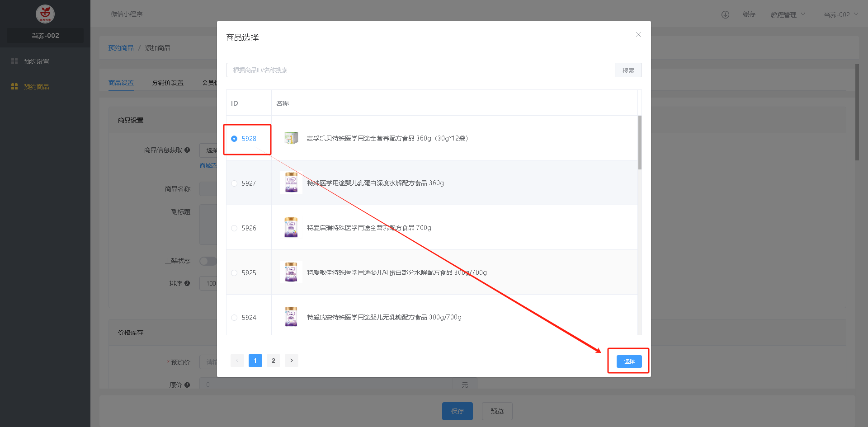The width and height of the screenshot is (868, 427).
Task: Toggle the 上架状态 switch
Action: [208, 261]
